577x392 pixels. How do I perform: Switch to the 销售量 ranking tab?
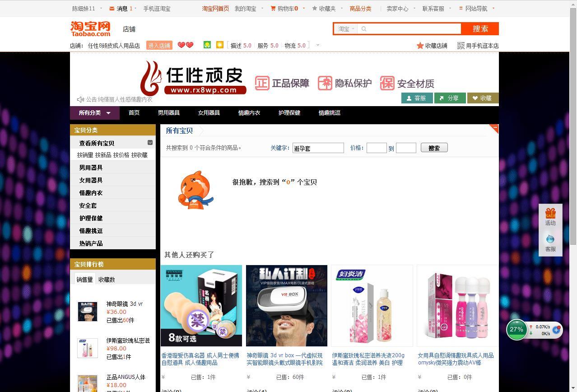(84, 280)
